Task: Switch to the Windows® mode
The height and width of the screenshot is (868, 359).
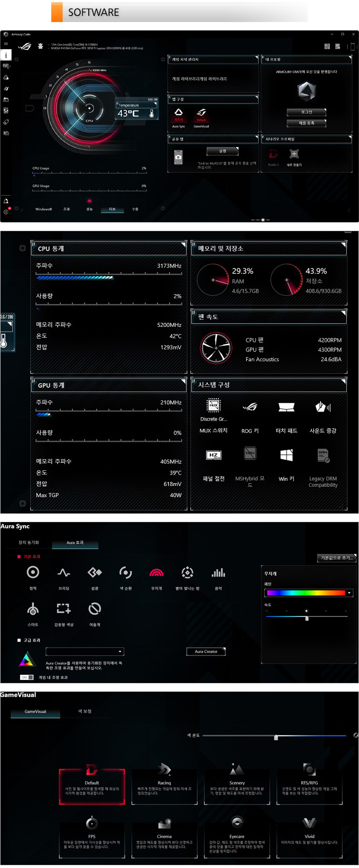Action: tap(44, 209)
